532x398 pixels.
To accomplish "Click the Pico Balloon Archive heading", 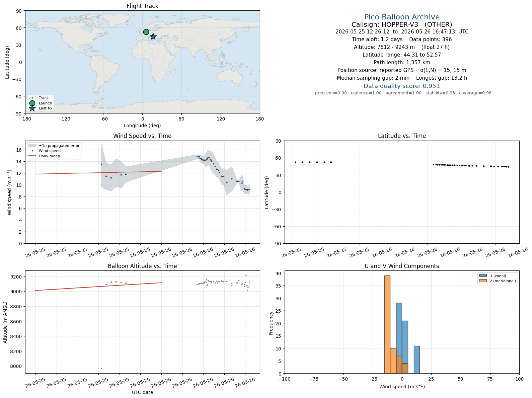I will [x=402, y=17].
